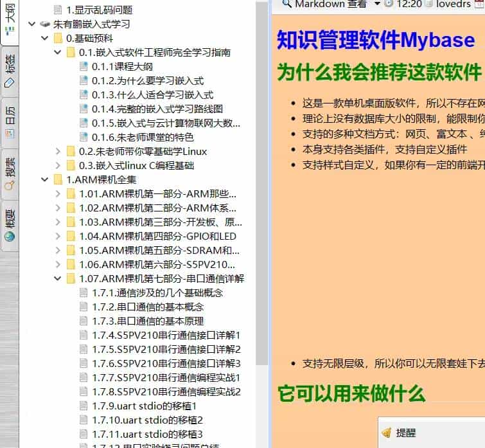Select the 1.显示乱码问题 note
The image size is (485, 448).
100,10
